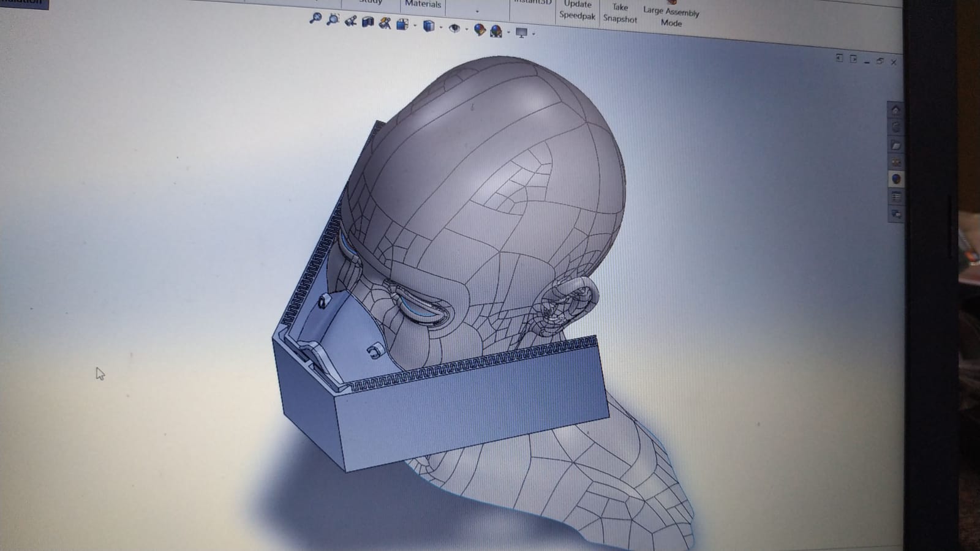Enable Large Assembly Mode
Screen dimensions: 980x551
coord(671,15)
